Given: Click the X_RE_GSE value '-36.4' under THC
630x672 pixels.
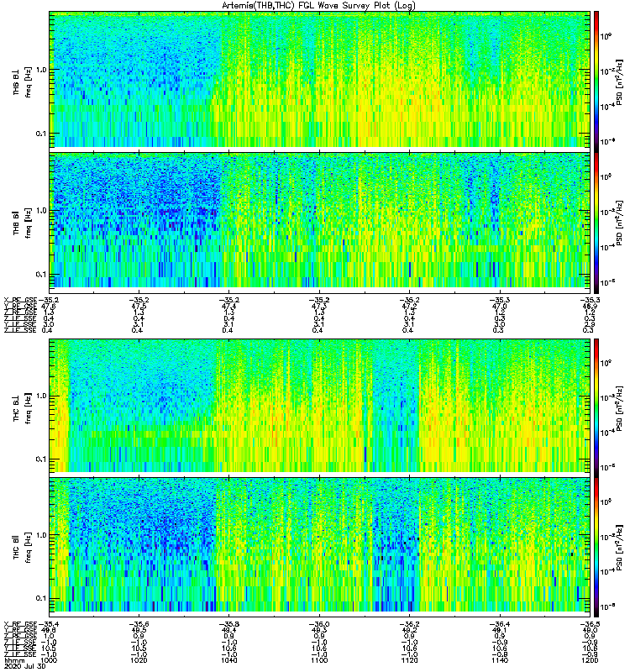Looking at the screenshot, I should pos(499,624).
